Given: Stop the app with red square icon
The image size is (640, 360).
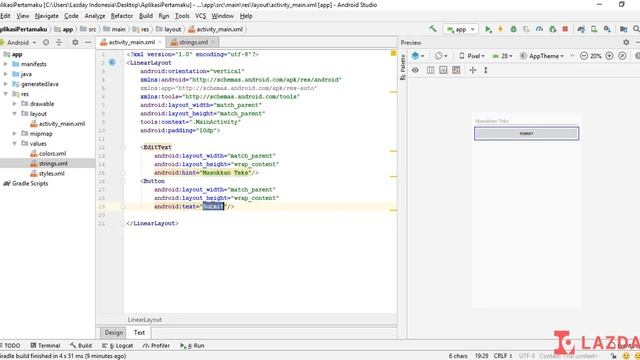Looking at the screenshot, I should point(565,29).
